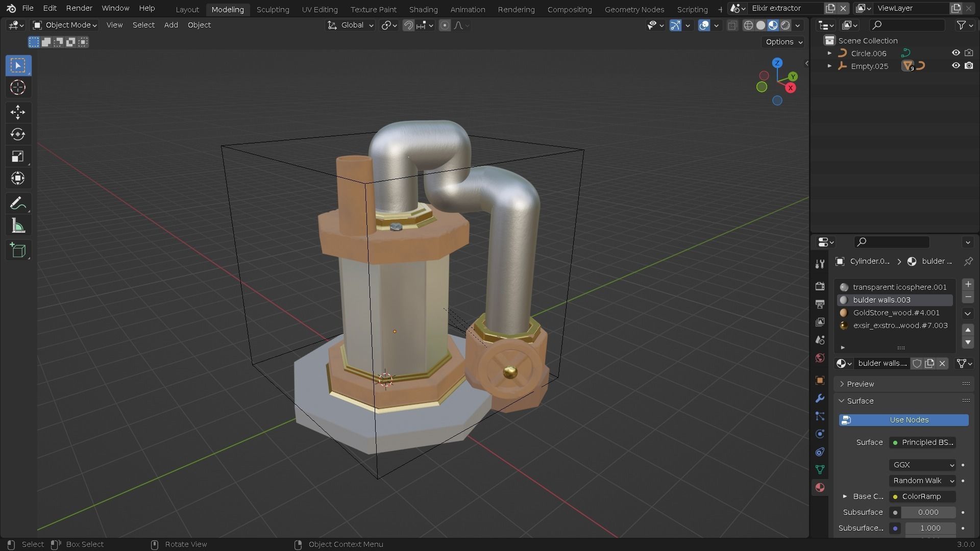Activate the Measure tool

18,226
